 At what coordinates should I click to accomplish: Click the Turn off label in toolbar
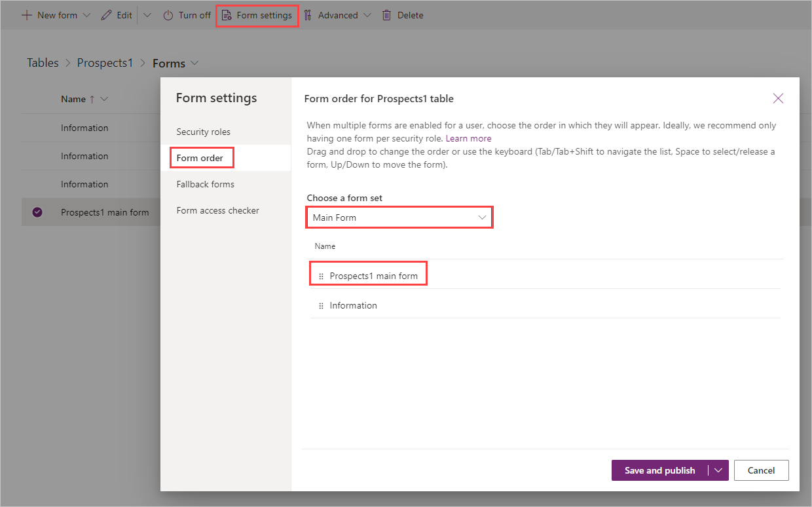point(194,15)
